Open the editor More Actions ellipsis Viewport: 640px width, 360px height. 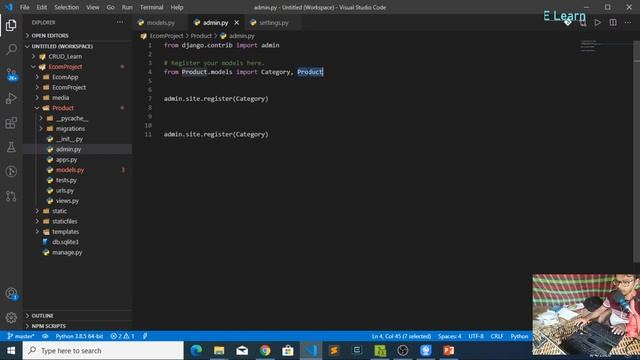[x=628, y=23]
